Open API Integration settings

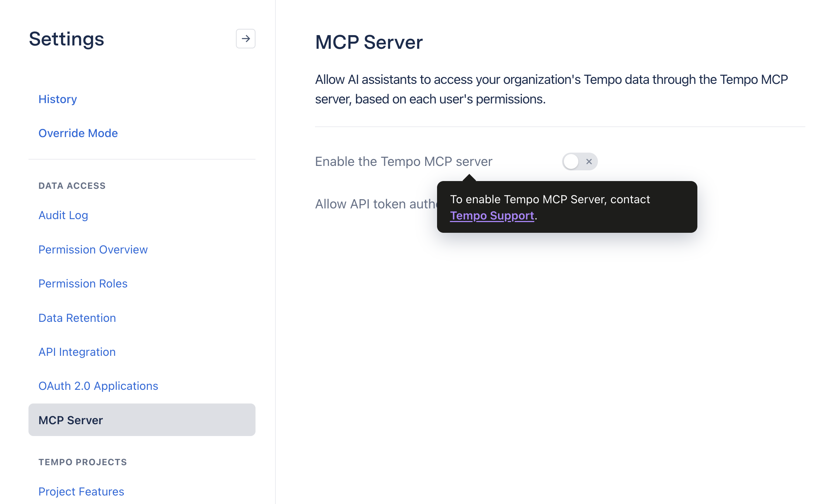(x=77, y=352)
